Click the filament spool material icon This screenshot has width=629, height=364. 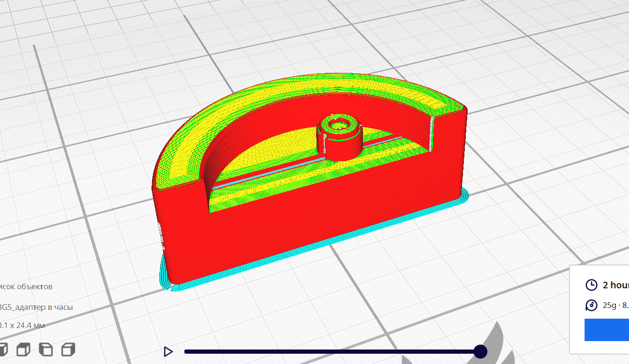[x=591, y=306]
